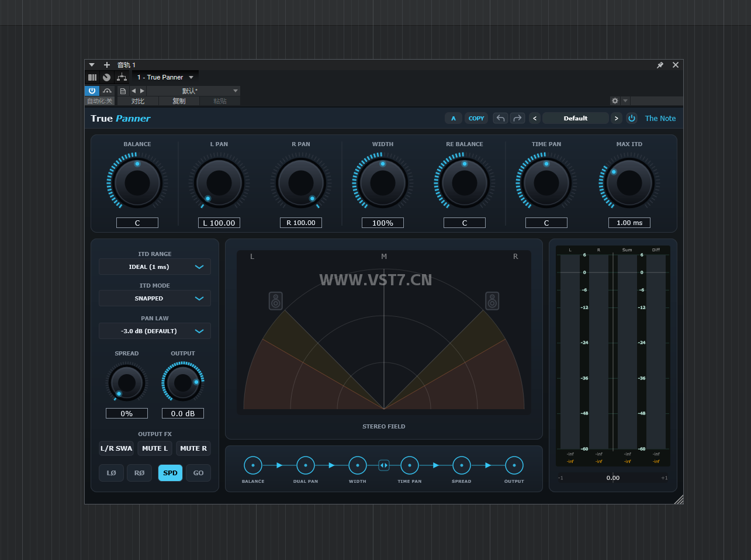
Task: Open the preset file icon in host toolbar
Action: (123, 91)
